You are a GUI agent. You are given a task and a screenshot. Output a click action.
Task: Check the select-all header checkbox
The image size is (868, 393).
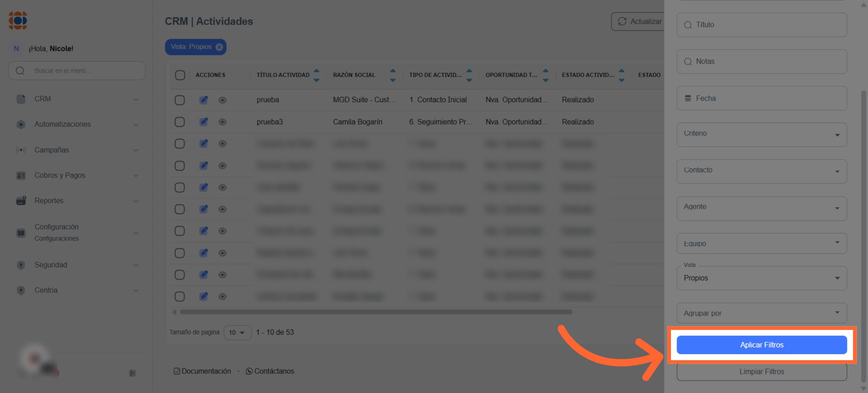(x=180, y=75)
